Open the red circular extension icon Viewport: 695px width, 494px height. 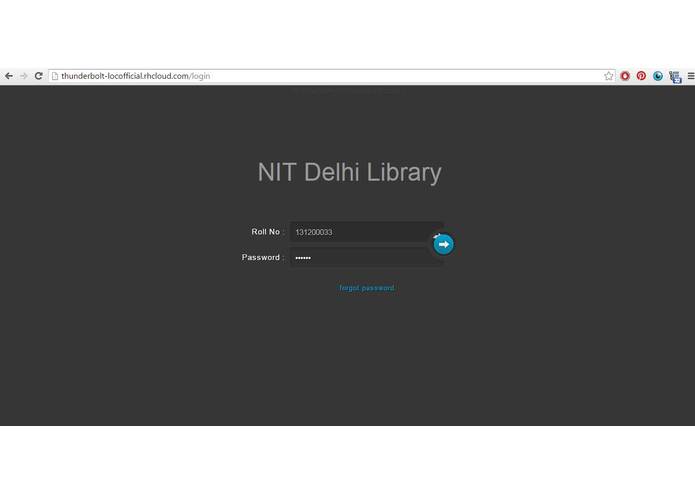click(625, 76)
